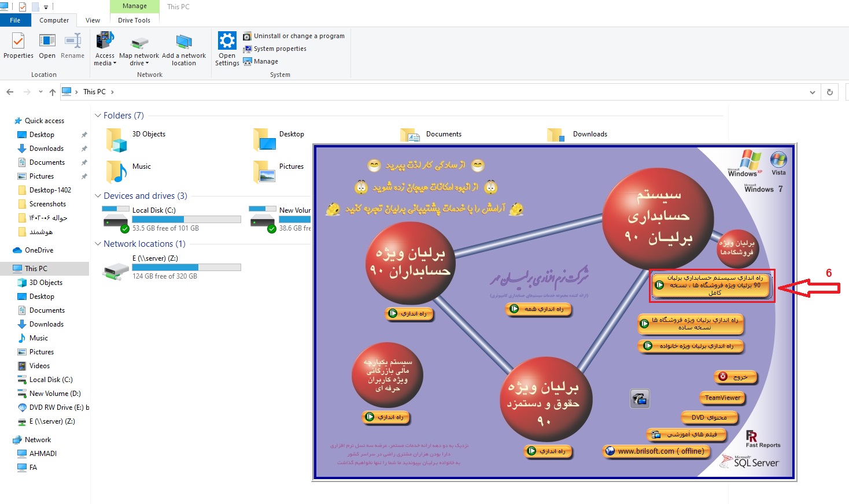Click the Open ribbon icon
This screenshot has width=849, height=504.
[x=47, y=46]
